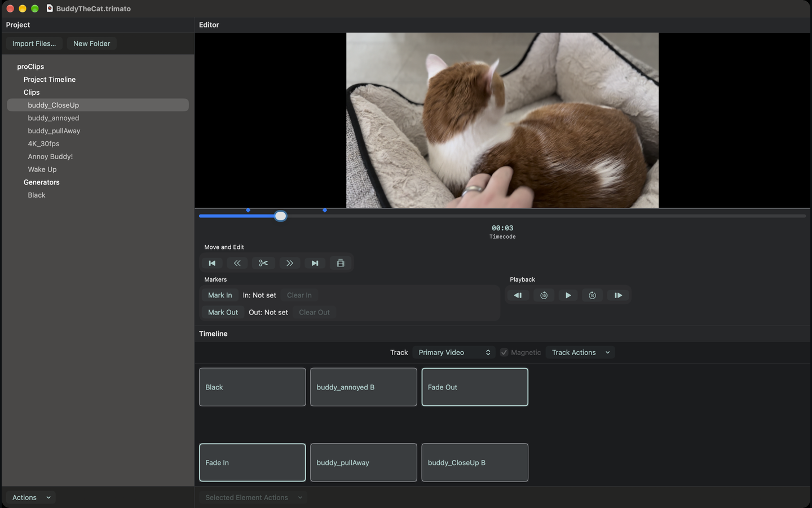812x508 pixels.
Task: Move forward with the double-right chevron button
Action: 289,263
